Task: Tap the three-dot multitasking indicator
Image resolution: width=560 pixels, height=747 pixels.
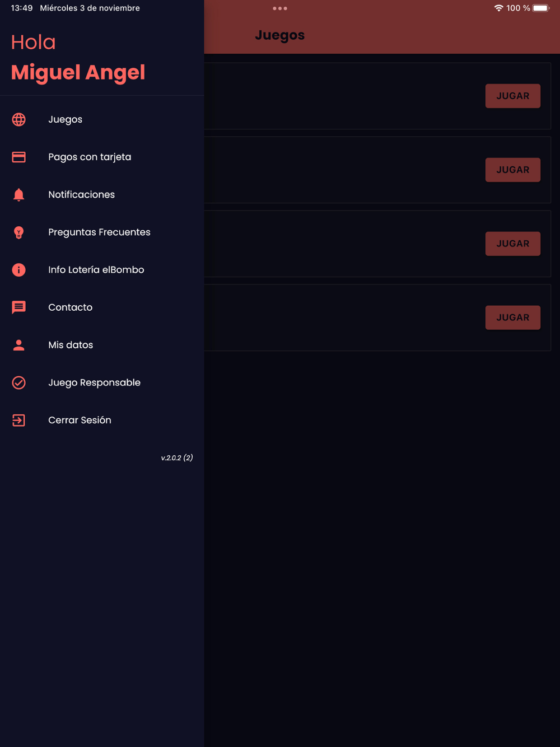Action: tap(280, 8)
